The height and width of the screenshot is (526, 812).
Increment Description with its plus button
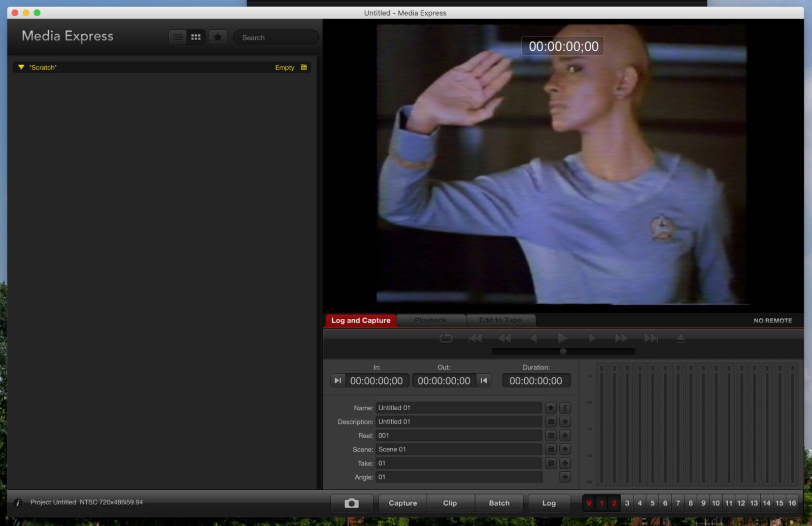pyautogui.click(x=565, y=421)
